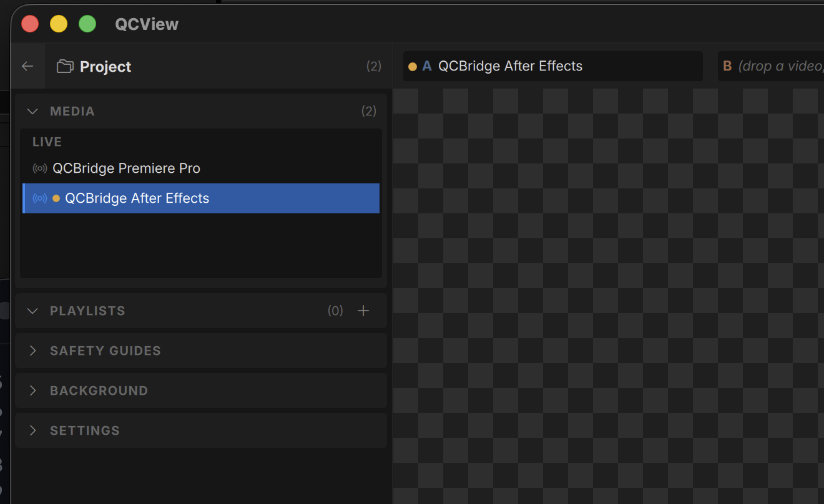Click the PLAYLISTS count (0)

click(336, 311)
